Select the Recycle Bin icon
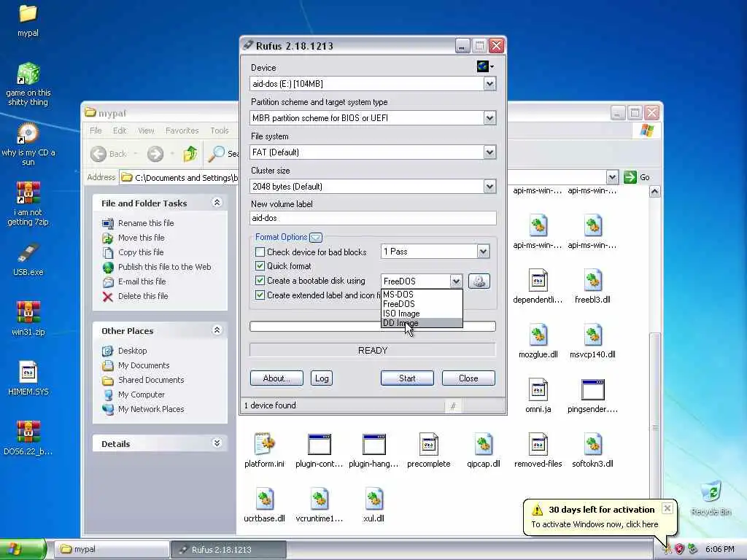The width and height of the screenshot is (747, 560). click(711, 498)
